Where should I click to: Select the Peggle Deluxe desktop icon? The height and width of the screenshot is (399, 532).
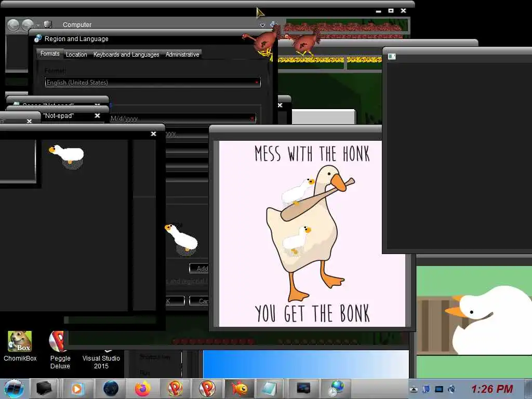[x=60, y=350]
